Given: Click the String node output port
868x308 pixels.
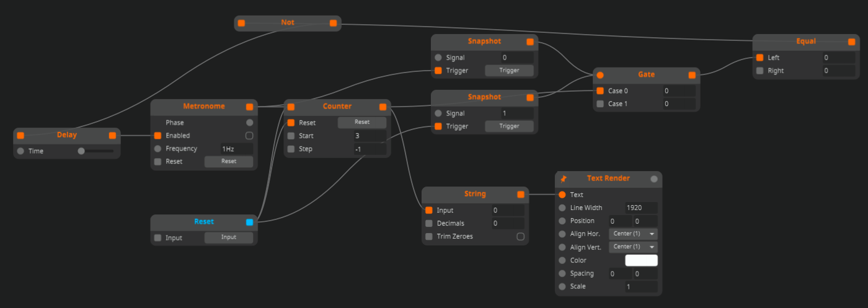Looking at the screenshot, I should point(521,195).
